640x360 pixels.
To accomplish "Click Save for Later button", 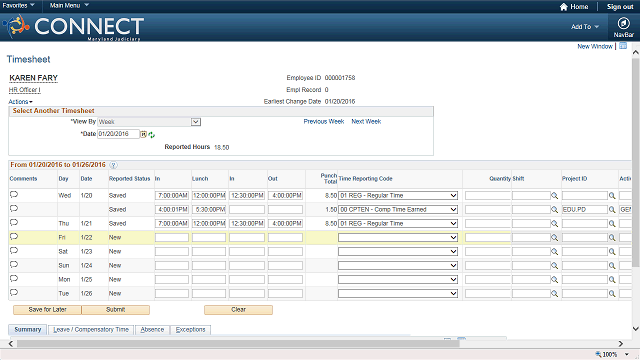I will point(47,310).
